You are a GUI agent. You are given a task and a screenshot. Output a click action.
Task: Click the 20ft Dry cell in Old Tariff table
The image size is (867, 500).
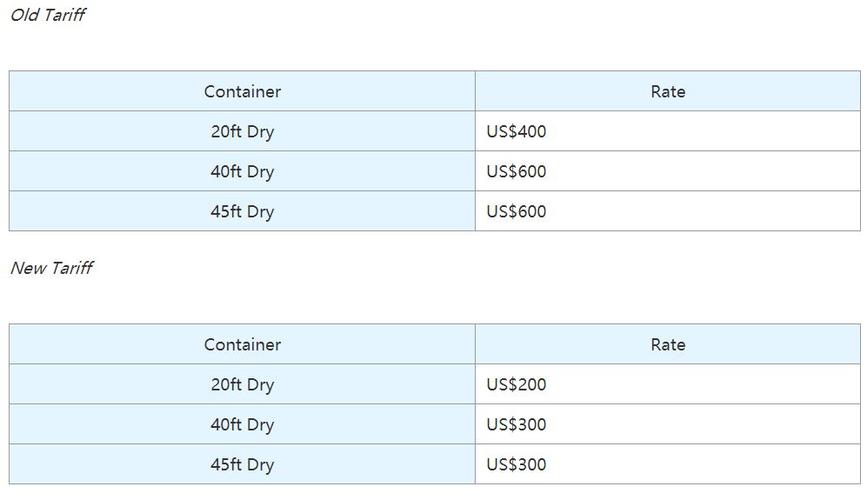[242, 132]
